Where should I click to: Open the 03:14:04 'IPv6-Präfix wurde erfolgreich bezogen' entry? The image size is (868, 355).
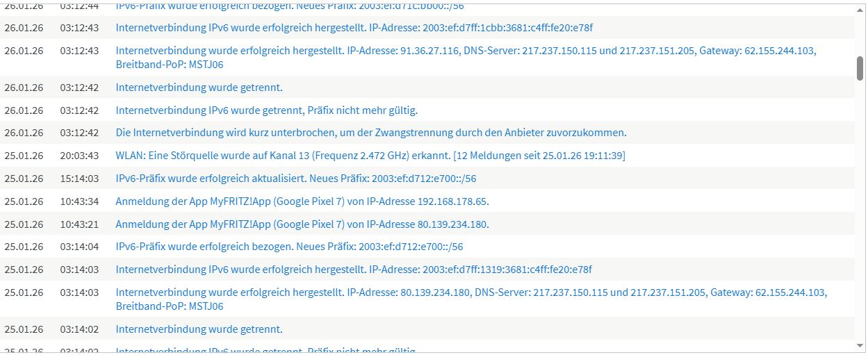[289, 247]
